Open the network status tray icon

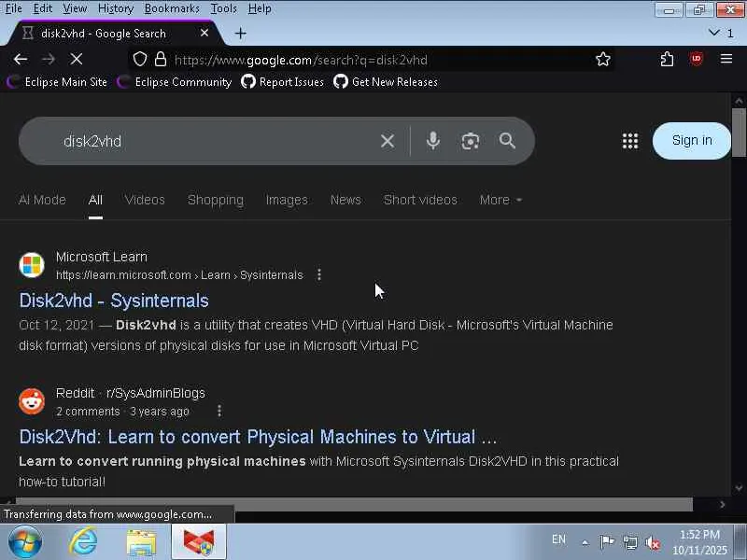coord(630,542)
